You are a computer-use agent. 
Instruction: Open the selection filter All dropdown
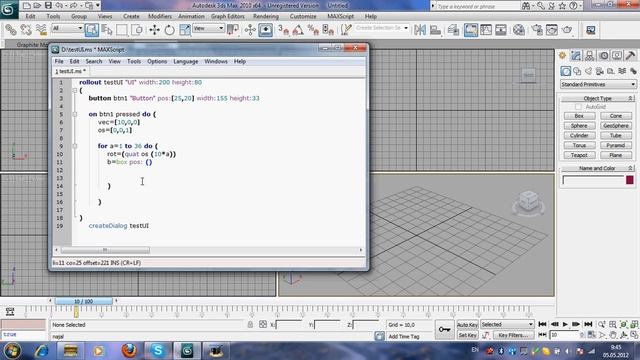pos(67,28)
